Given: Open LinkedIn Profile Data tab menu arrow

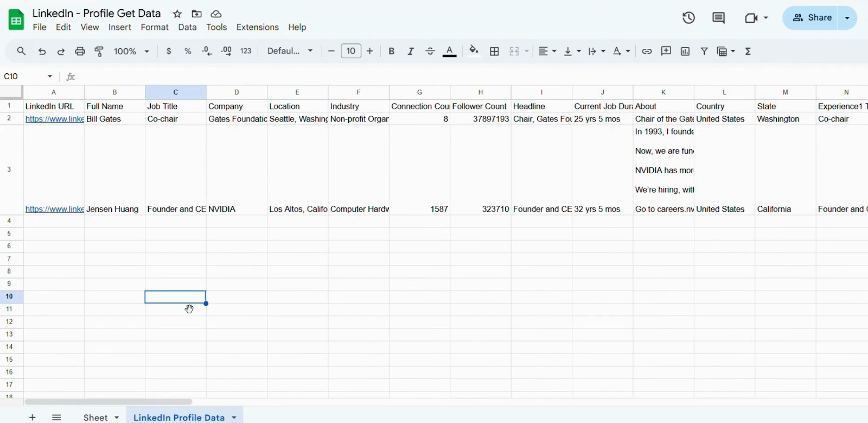Looking at the screenshot, I should coord(234,418).
